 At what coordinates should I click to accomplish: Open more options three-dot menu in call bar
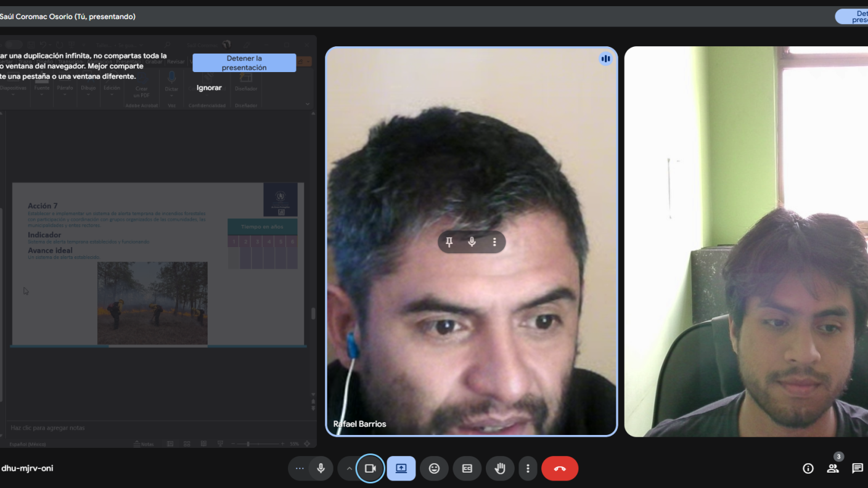pyautogui.click(x=528, y=468)
